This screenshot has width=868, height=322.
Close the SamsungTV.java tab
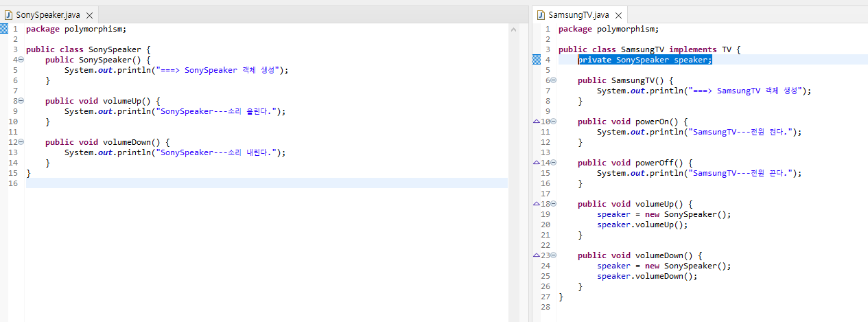pos(618,15)
